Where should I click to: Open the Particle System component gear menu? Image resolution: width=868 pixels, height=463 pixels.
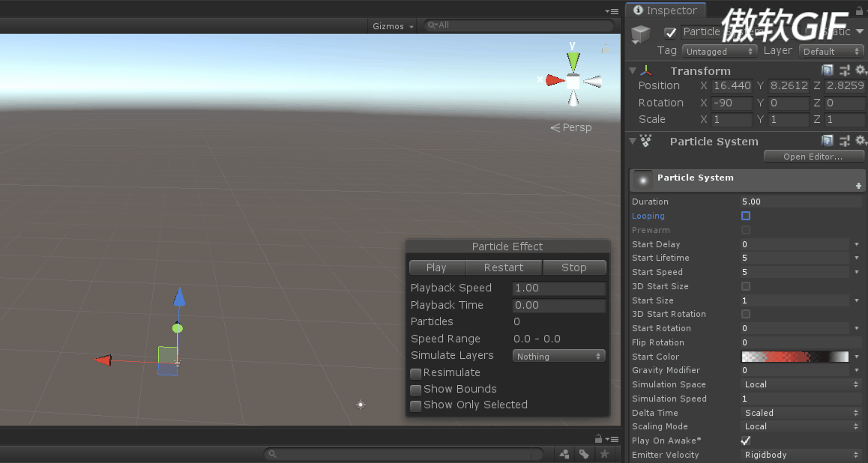(861, 141)
